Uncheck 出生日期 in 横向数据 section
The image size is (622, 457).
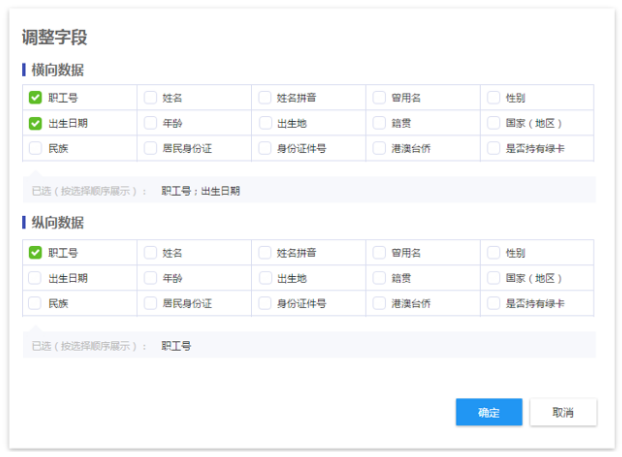tap(35, 124)
